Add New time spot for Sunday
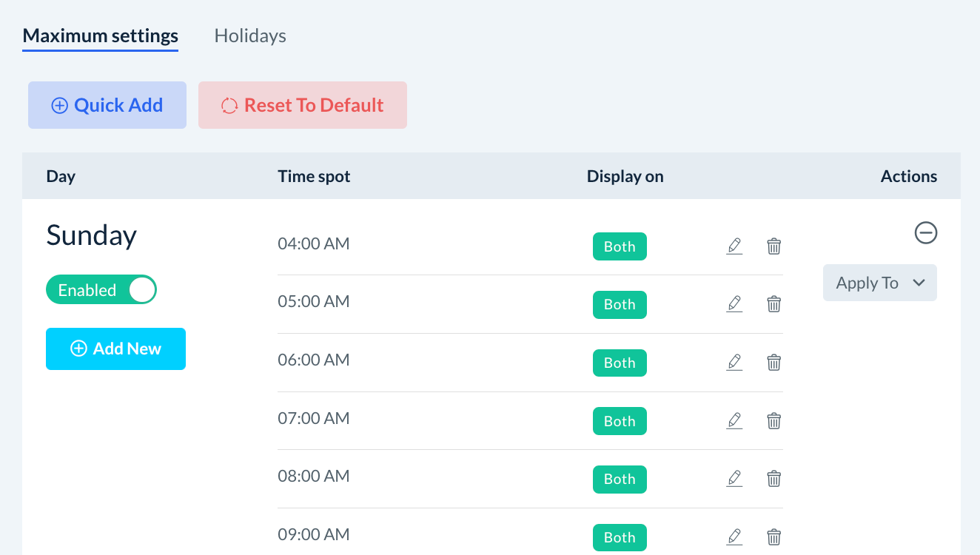Image resolution: width=980 pixels, height=555 pixels. (x=115, y=349)
